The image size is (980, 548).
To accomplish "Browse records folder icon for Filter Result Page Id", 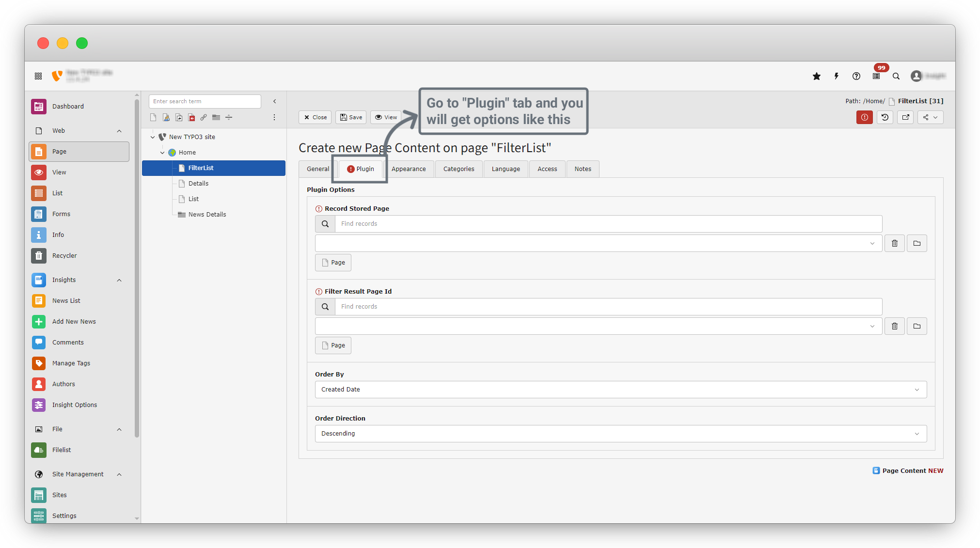I will pyautogui.click(x=917, y=326).
